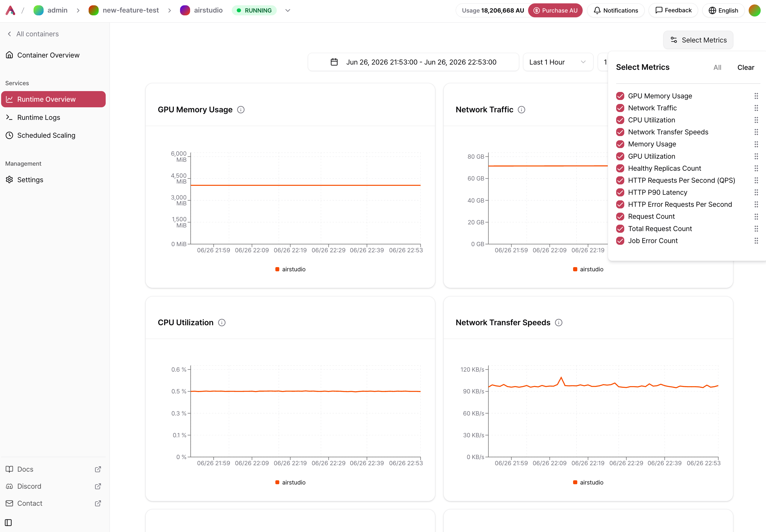Viewport: 766px width, 532px height.
Task: Click the new-feature-test project avatar icon
Action: click(94, 10)
